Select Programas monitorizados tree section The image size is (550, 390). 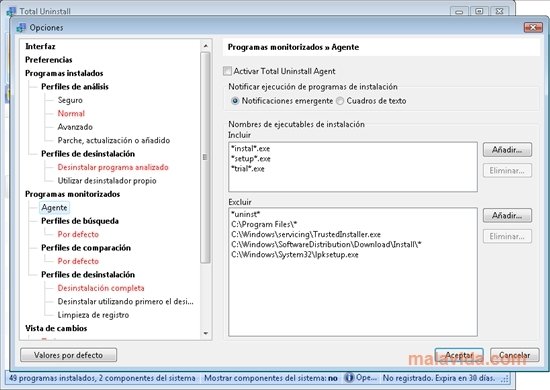pyautogui.click(x=73, y=194)
